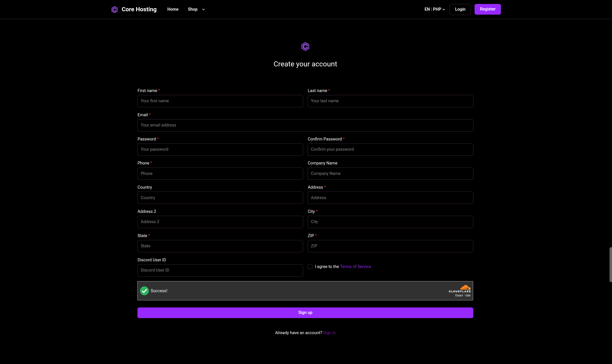Click the Discord User ID input field

220,270
